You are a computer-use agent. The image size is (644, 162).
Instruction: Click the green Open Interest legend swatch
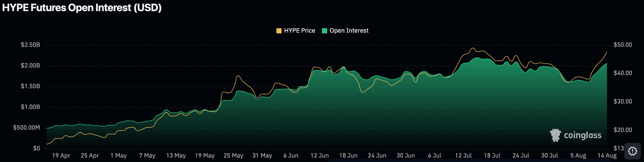coord(324,31)
